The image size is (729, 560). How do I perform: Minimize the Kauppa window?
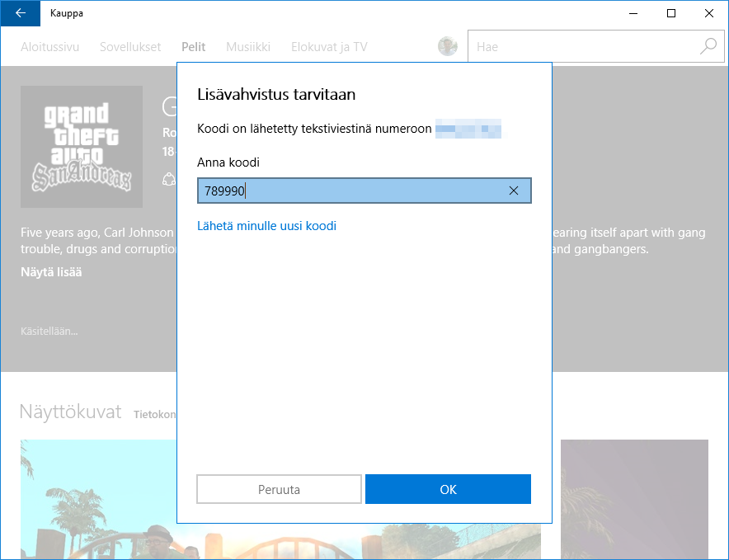tap(633, 13)
